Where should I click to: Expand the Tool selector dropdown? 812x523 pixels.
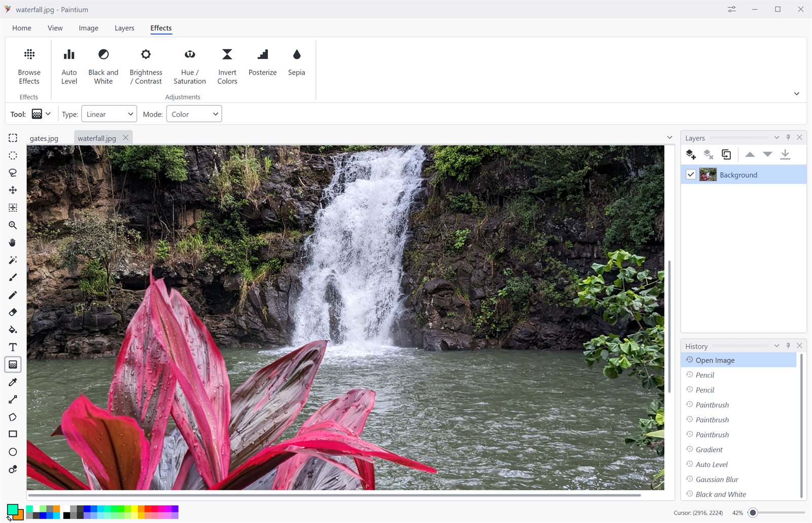click(48, 114)
